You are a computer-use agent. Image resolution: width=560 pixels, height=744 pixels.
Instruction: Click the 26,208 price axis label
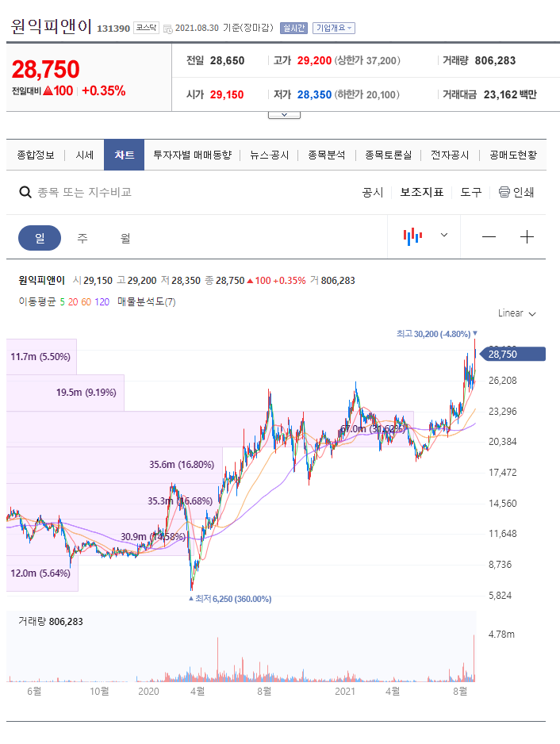click(503, 381)
